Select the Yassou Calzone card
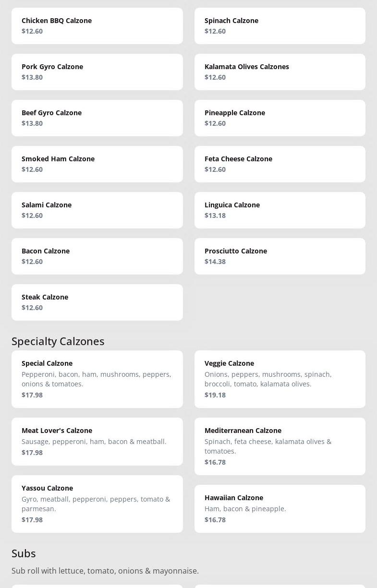Screen dimensions: 377x588 pyautogui.click(x=97, y=504)
